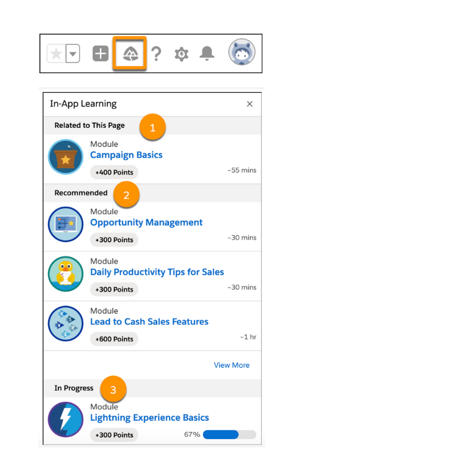
Task: Click the Lightning bolt module badge
Action: [65, 419]
